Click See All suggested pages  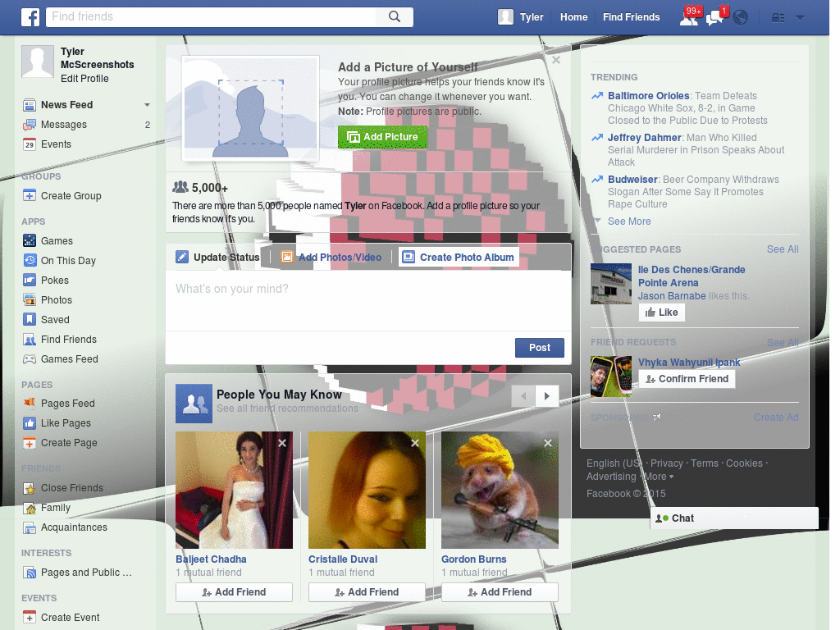coord(782,249)
